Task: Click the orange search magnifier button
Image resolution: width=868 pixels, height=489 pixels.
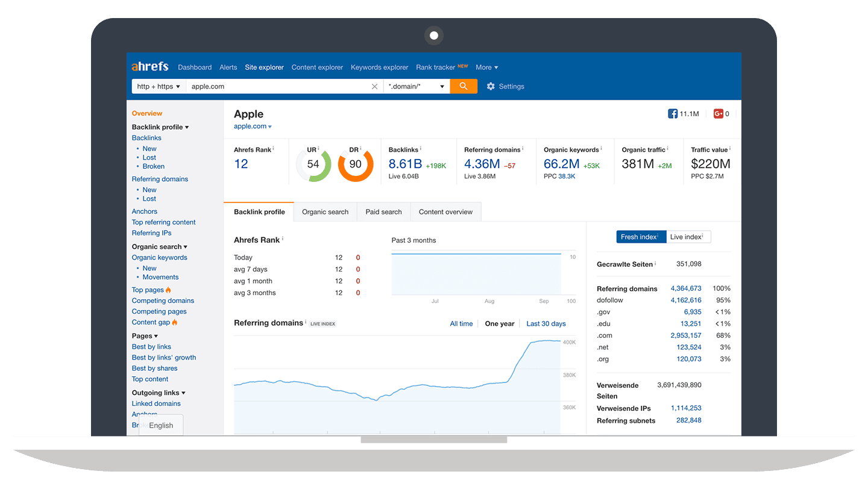Action: tap(464, 86)
